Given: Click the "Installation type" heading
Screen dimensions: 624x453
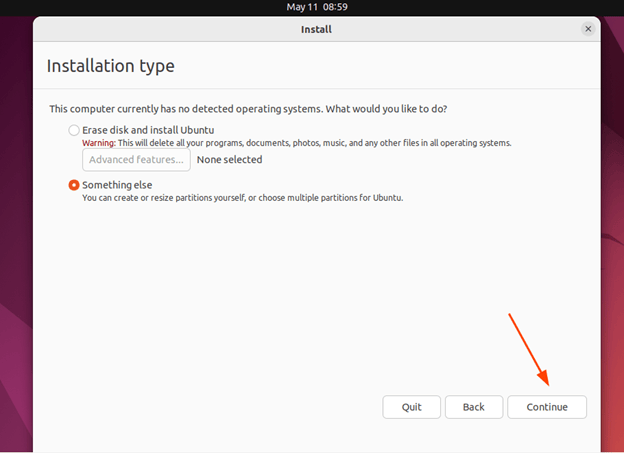Looking at the screenshot, I should (111, 66).
